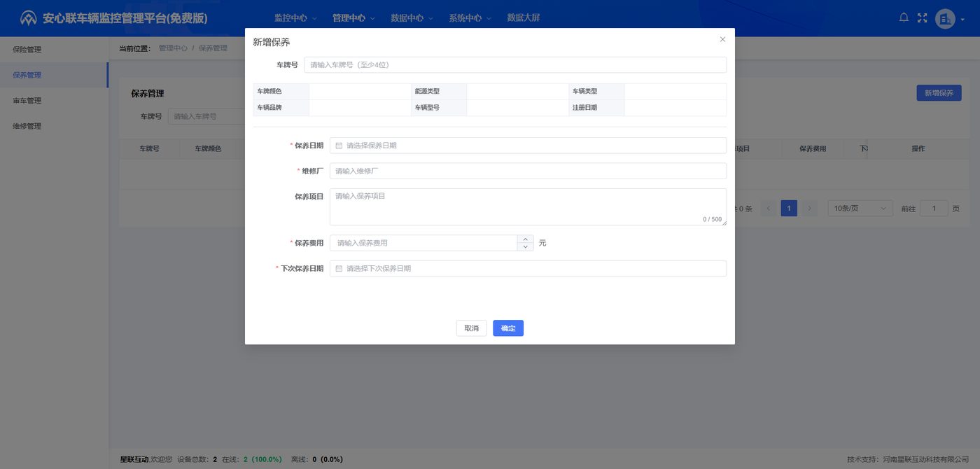Click 车牌颜色 label cell in the dialog
The height and width of the screenshot is (469, 980).
tap(281, 92)
